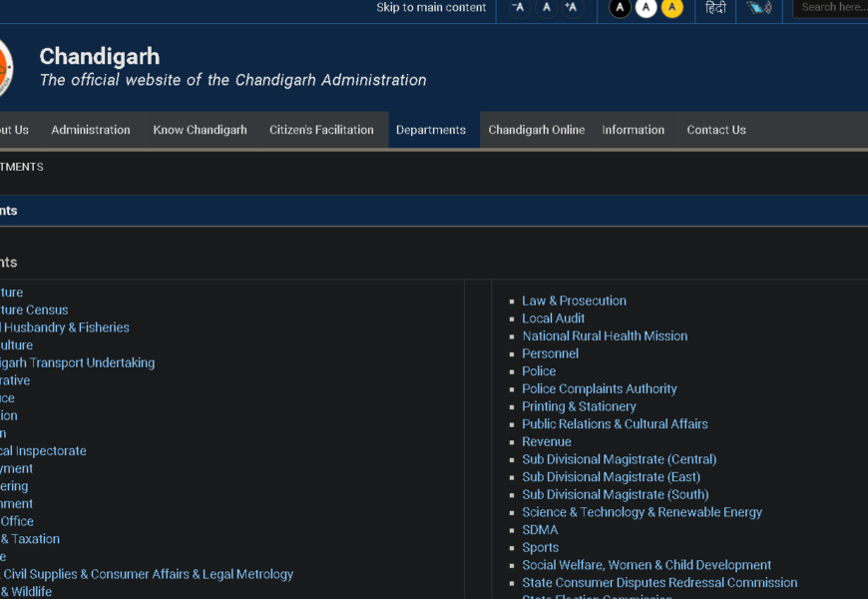Image resolution: width=868 pixels, height=599 pixels.
Task: Open the & Taxation department link
Action: pos(29,539)
